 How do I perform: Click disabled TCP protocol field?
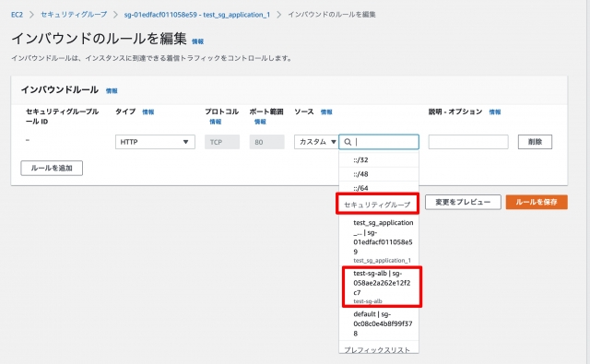coord(222,142)
